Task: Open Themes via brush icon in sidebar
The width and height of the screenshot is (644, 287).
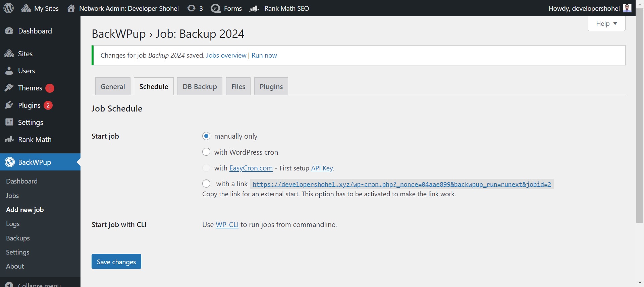Action: click(9, 88)
